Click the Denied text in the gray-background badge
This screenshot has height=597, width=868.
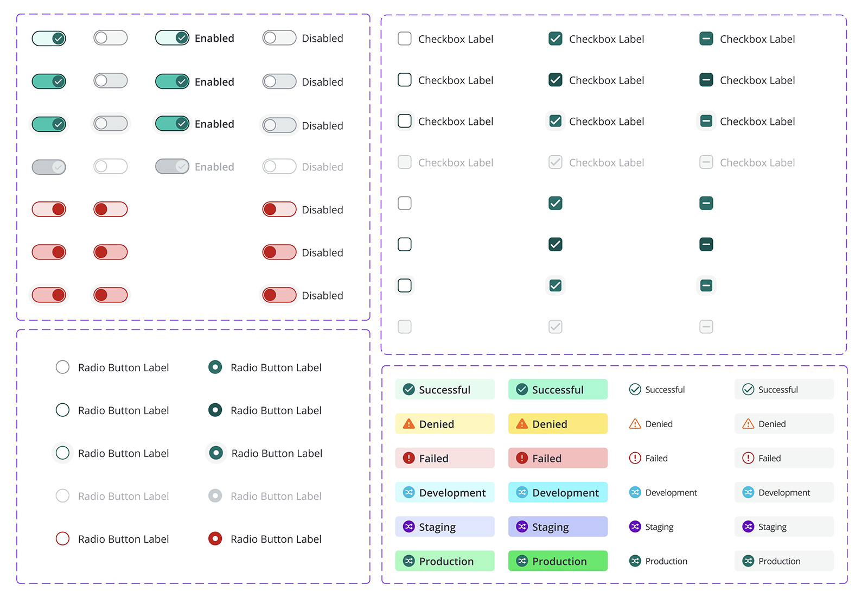pyautogui.click(x=772, y=424)
